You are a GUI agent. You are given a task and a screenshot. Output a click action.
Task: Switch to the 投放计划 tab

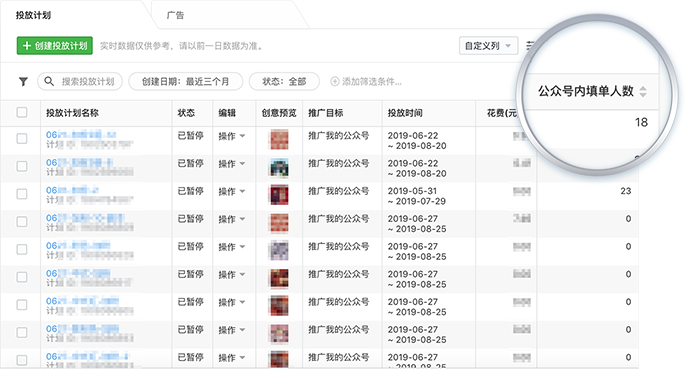[x=33, y=15]
